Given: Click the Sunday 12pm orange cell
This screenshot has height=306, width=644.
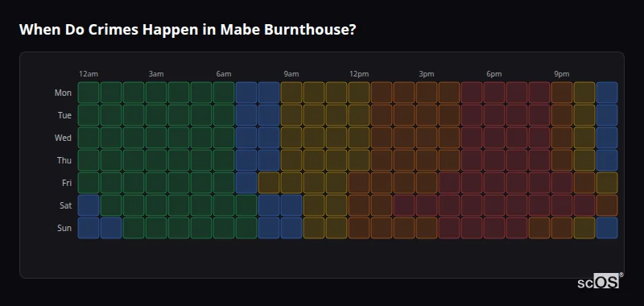Looking at the screenshot, I should pyautogui.click(x=359, y=228).
